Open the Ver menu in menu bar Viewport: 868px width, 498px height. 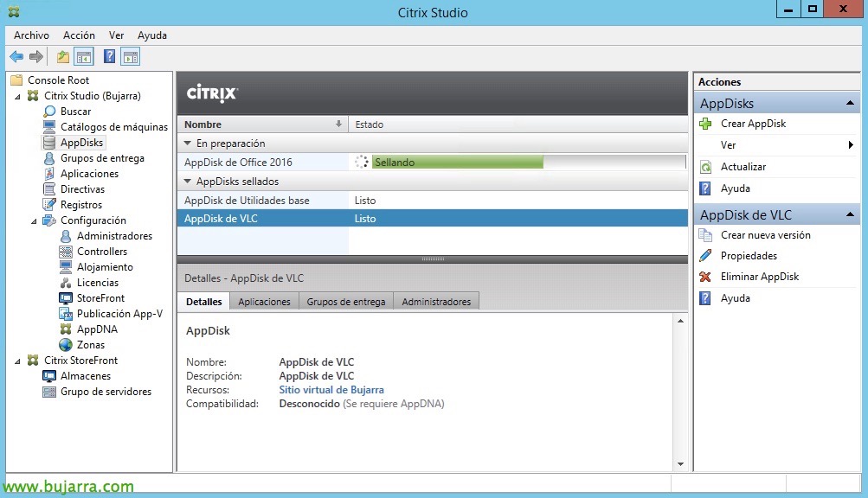click(x=116, y=35)
